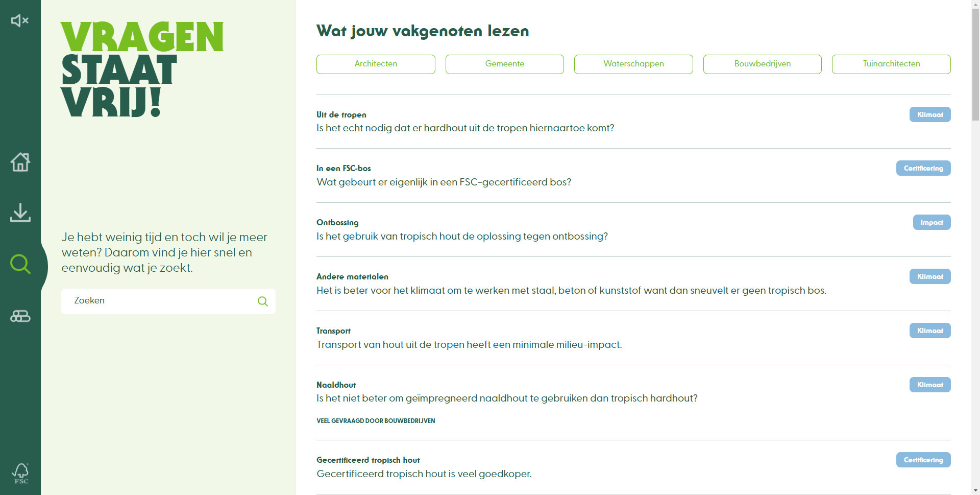Open the FSC-gecertificeerd bos question
This screenshot has width=980, height=495.
pyautogui.click(x=444, y=182)
